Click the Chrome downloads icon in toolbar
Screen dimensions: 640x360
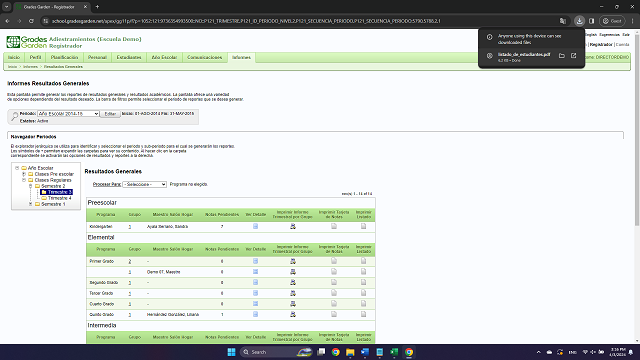click(579, 21)
